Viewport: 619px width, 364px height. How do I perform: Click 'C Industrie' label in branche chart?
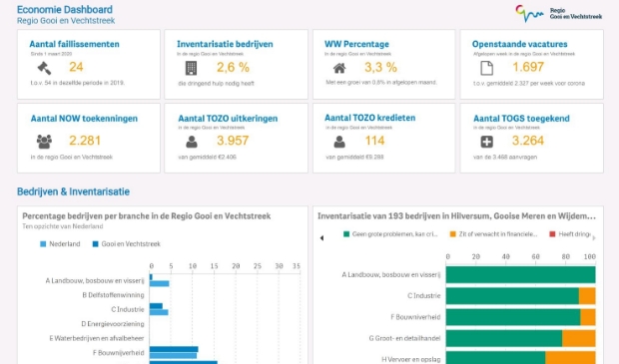(x=128, y=309)
